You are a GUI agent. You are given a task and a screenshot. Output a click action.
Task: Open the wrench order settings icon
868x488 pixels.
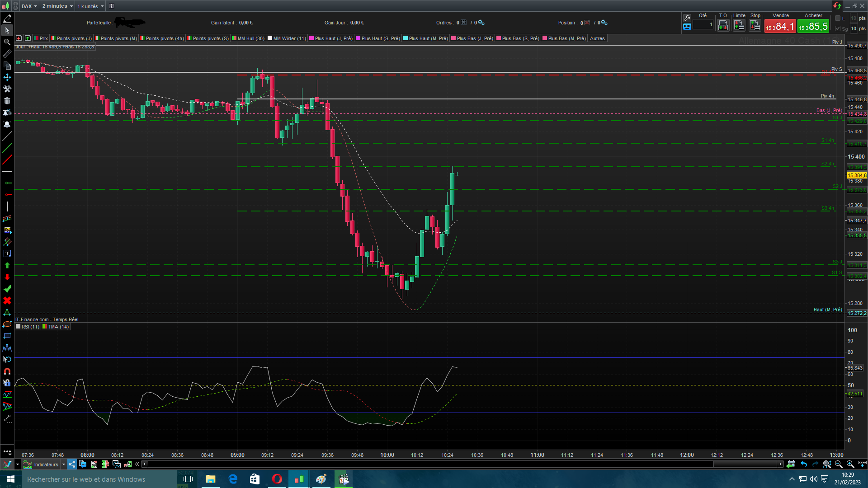coord(687,18)
